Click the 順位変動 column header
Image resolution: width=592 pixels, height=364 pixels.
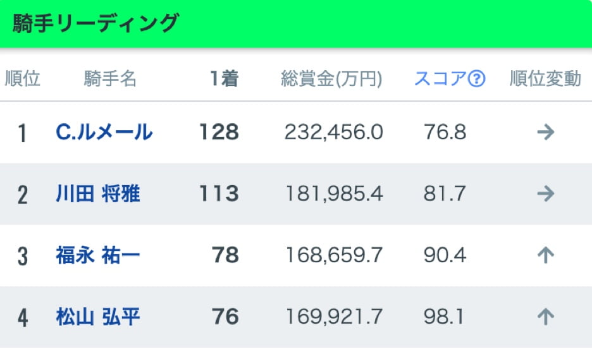[545, 79]
